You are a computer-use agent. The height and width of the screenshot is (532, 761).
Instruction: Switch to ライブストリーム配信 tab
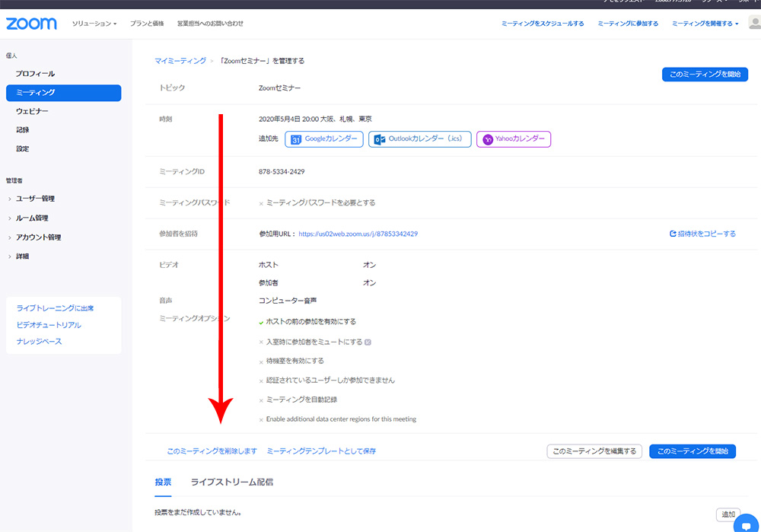coord(232,482)
